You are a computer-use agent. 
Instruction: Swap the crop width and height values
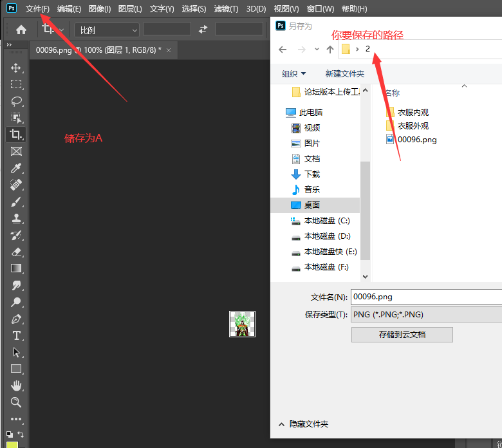(203, 29)
